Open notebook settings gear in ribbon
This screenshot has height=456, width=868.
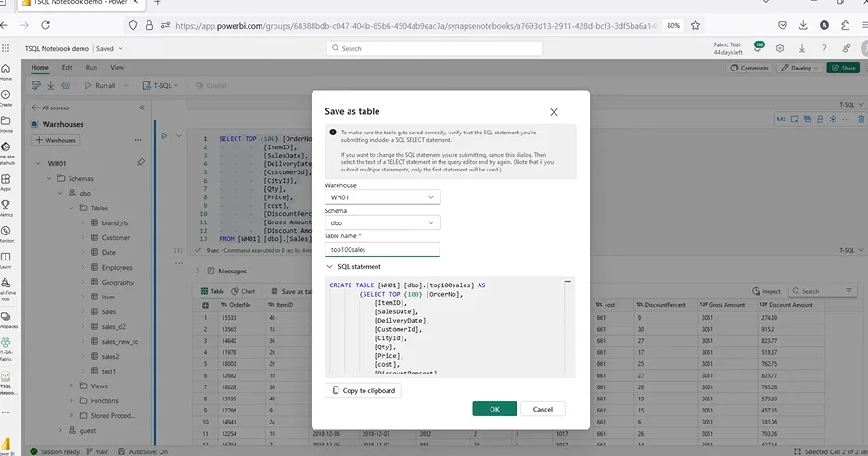pyautogui.click(x=65, y=85)
